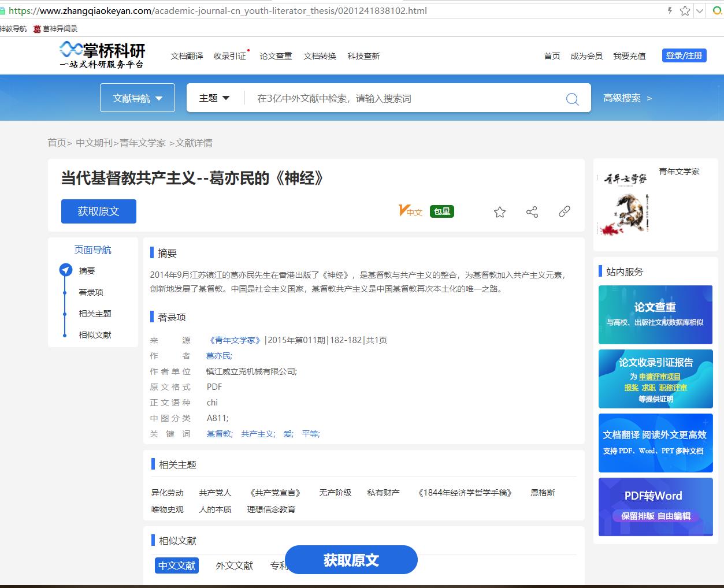The image size is (724, 588).
Task: Select the 外文文献 tab
Action: (234, 565)
